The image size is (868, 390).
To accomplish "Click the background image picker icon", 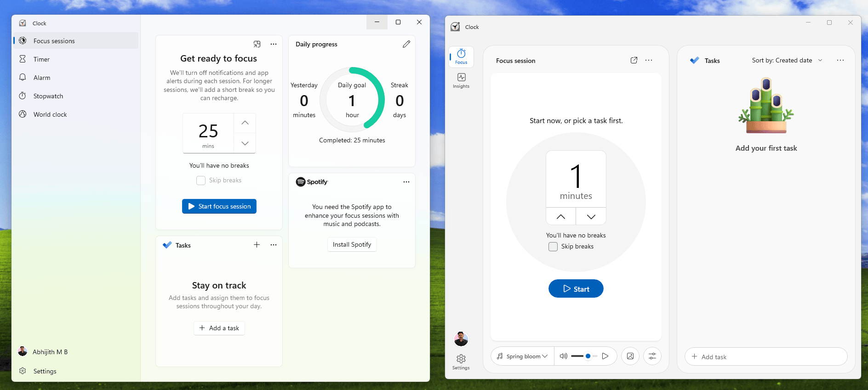I will [630, 356].
